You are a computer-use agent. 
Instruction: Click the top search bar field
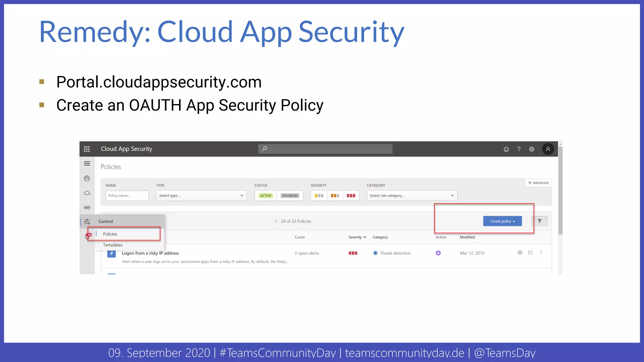pos(325,149)
